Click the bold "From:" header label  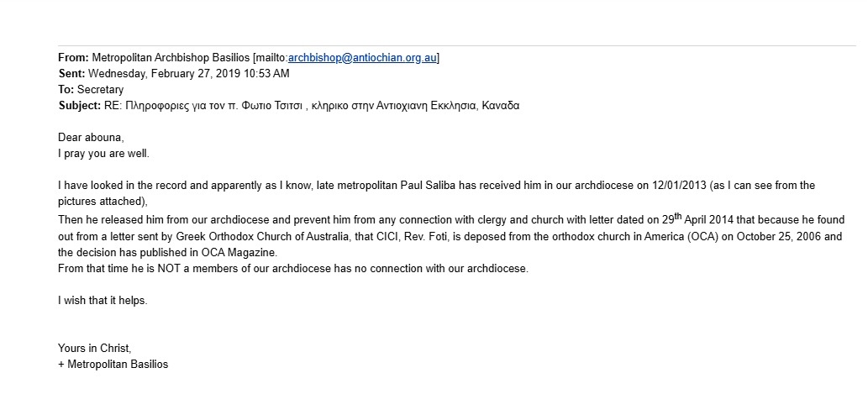(x=74, y=58)
